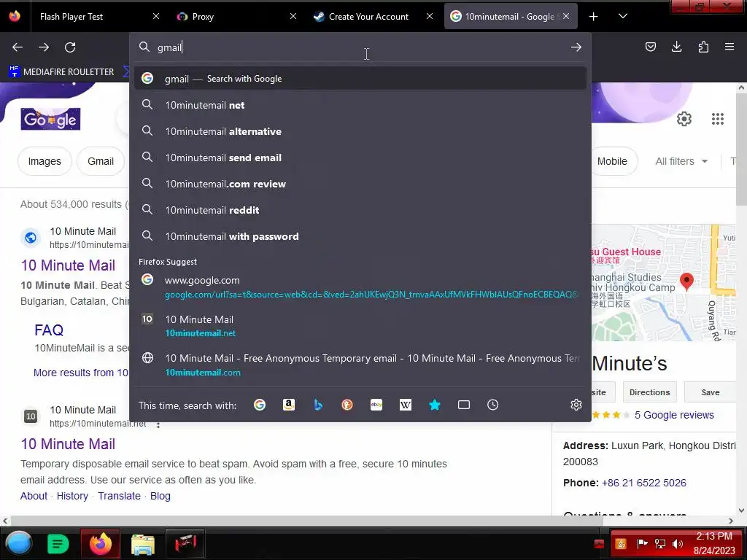Select gmail Search with Google suggestion
The image size is (747, 560).
pos(360,79)
